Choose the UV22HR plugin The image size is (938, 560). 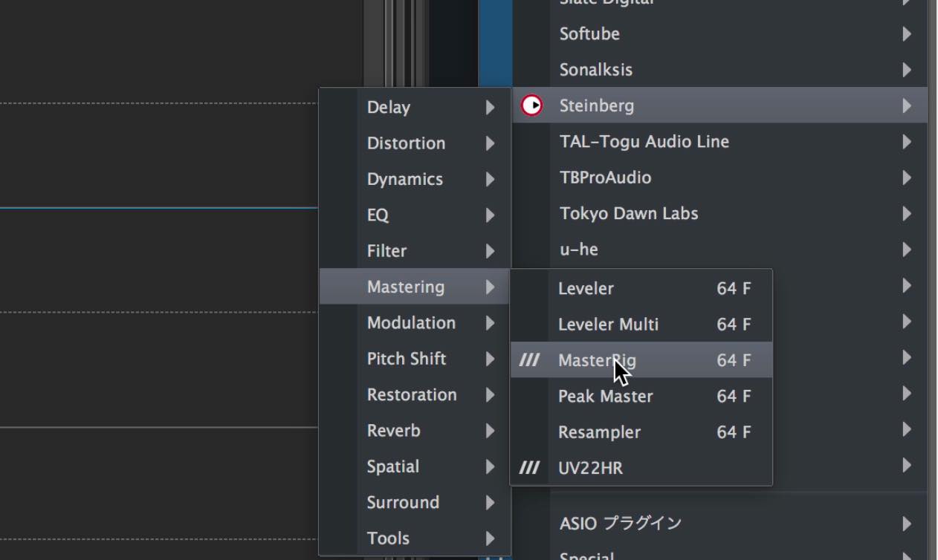[x=641, y=468]
